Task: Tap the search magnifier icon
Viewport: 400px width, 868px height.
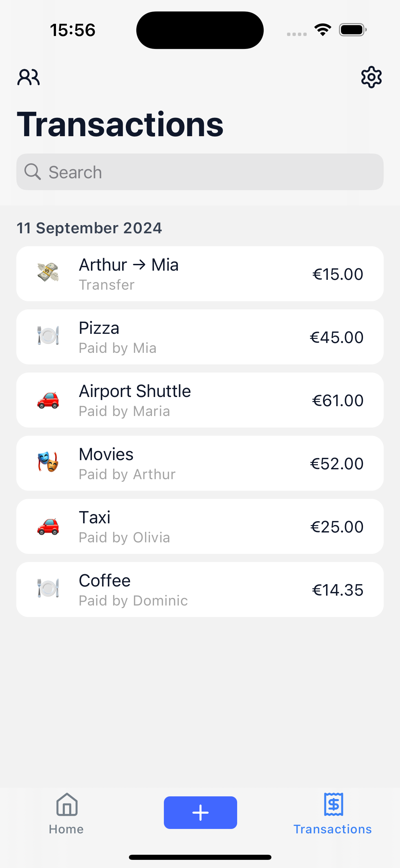Action: click(33, 172)
